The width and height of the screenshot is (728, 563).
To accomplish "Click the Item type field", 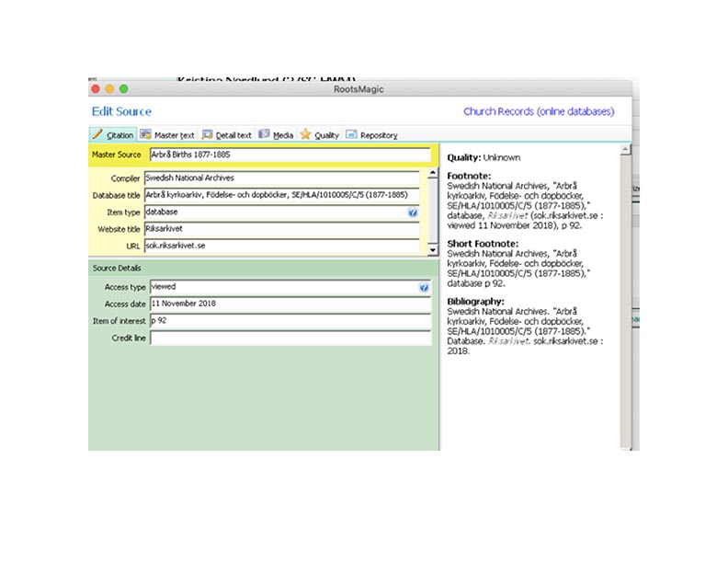I will coord(282,212).
